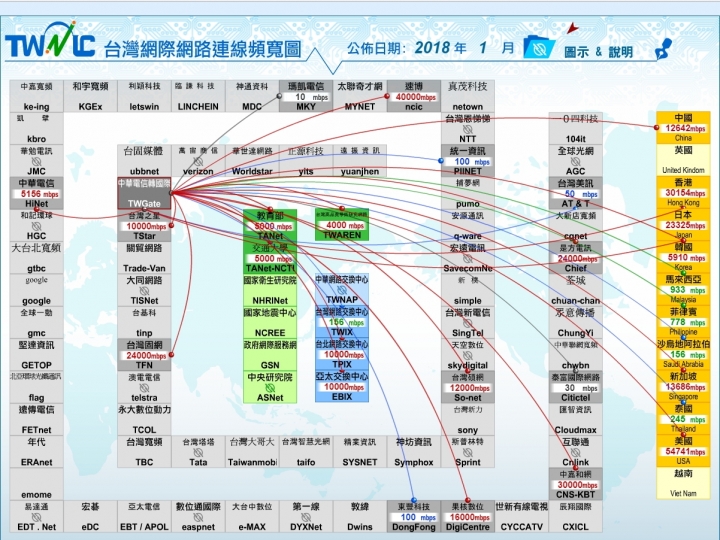Click the no-link icon above Sprint

point(467,452)
